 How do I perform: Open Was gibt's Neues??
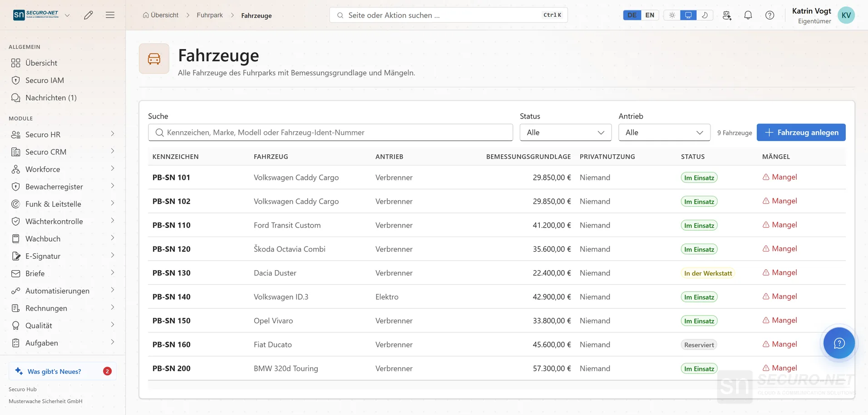[x=63, y=371]
